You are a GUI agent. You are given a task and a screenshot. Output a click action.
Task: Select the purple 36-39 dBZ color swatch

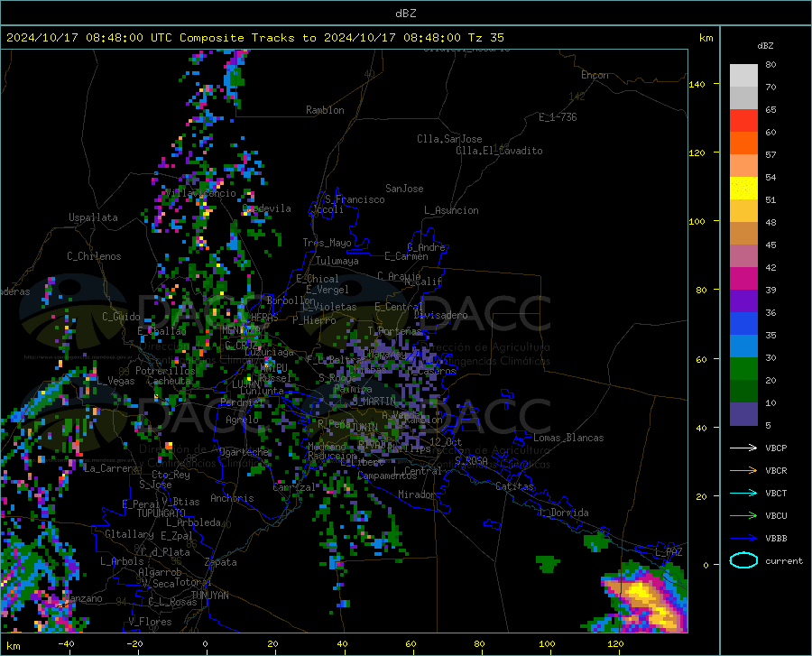click(x=743, y=301)
